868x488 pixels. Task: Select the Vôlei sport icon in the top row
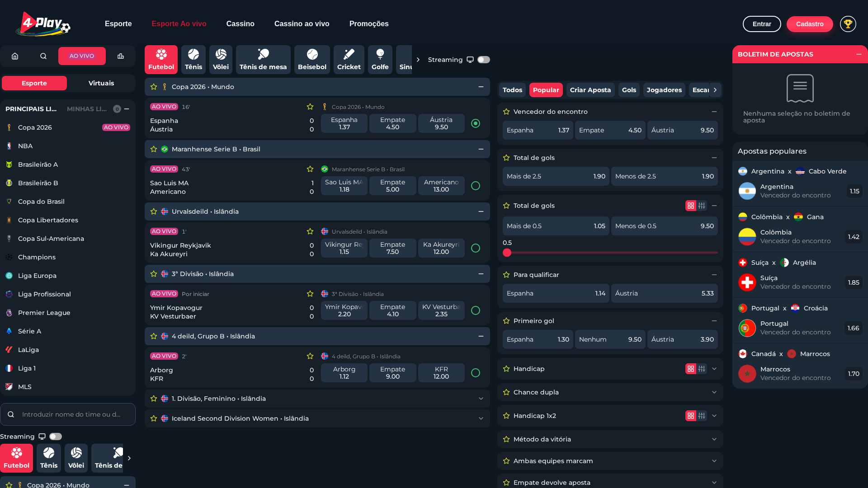coord(221,60)
